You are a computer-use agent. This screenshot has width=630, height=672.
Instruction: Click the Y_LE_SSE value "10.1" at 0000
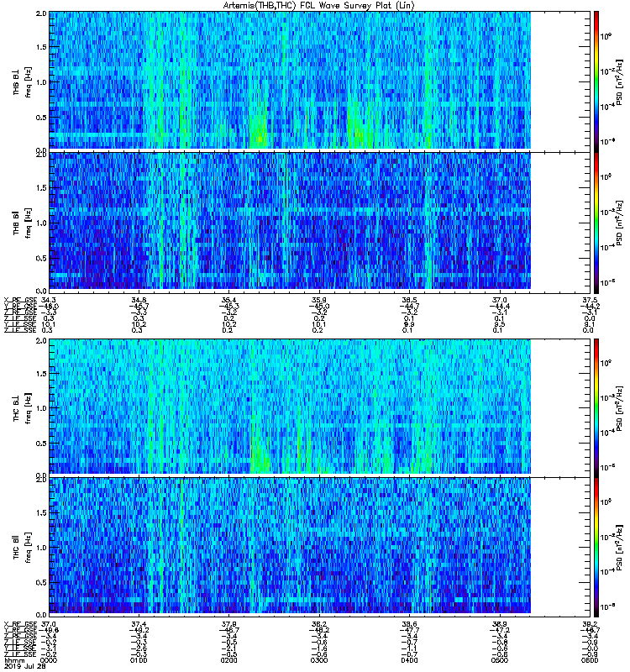[x=49, y=324]
